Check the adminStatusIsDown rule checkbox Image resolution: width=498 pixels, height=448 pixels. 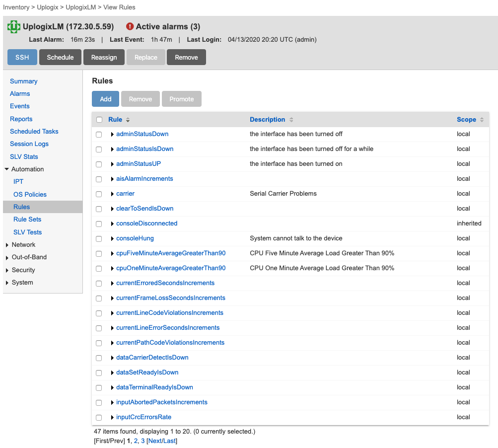99,149
